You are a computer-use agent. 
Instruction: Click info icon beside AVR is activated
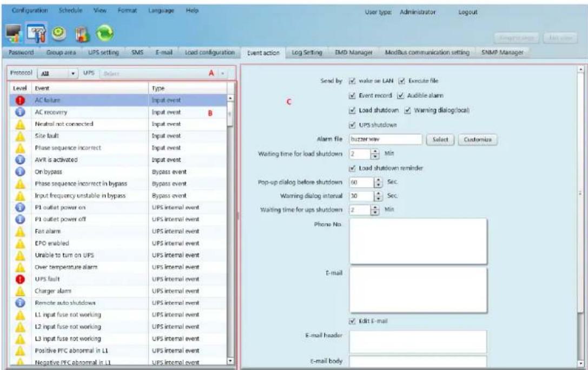tap(20, 160)
